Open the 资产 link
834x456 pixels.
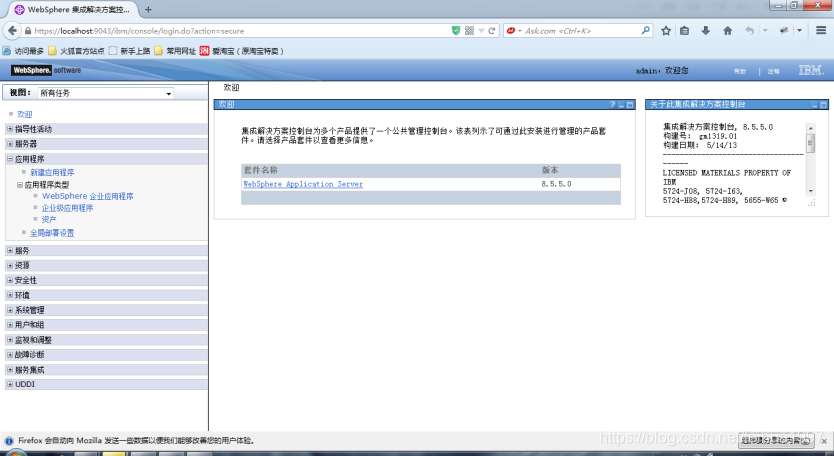click(49, 219)
